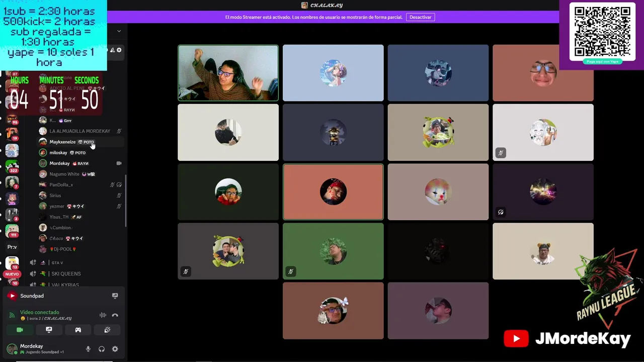Select user Yisus_TH
Viewport: 644px width, 362px height.
click(x=80, y=217)
